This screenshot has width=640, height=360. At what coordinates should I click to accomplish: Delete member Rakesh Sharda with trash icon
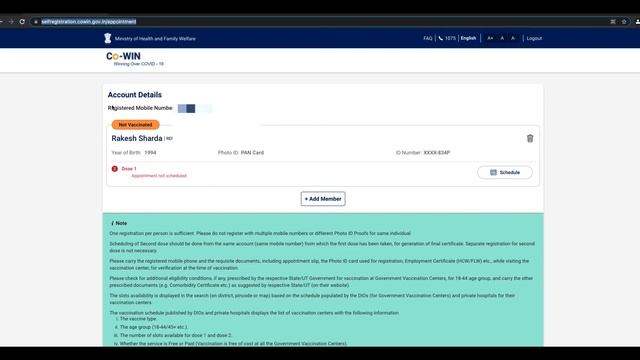pos(530,138)
